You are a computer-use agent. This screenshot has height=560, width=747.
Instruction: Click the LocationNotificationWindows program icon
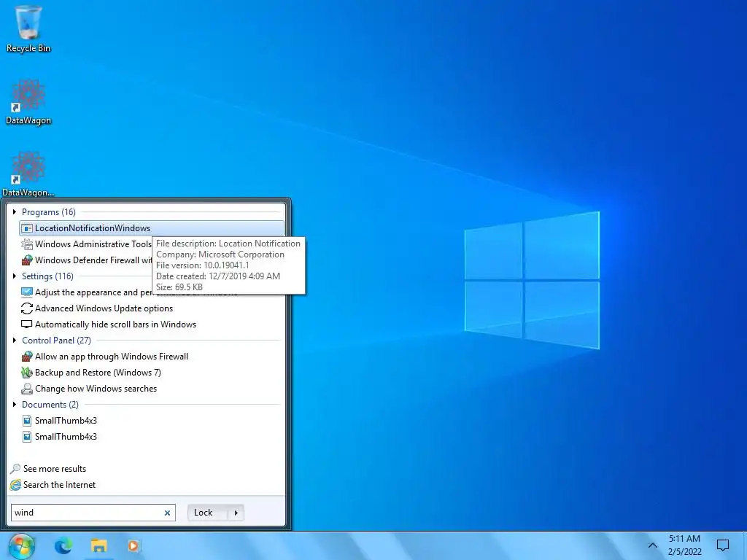27,228
